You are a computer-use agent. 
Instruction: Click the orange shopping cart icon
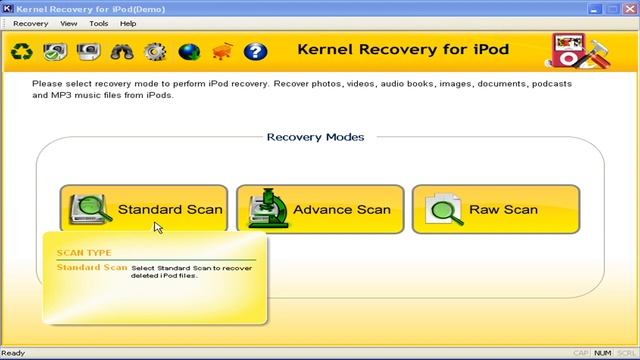pyautogui.click(x=222, y=51)
